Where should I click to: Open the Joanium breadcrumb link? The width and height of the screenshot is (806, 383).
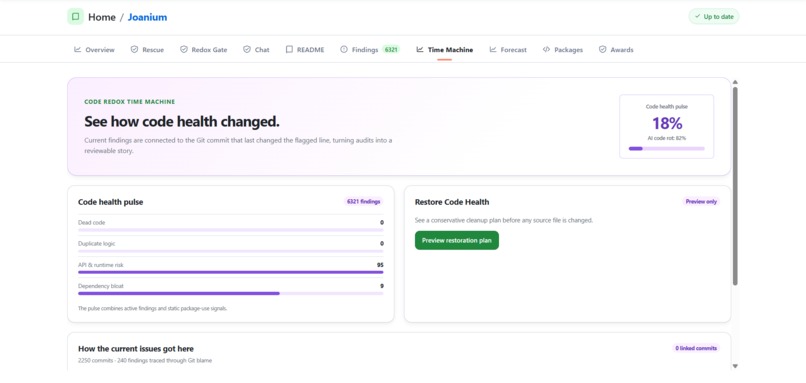tap(148, 17)
